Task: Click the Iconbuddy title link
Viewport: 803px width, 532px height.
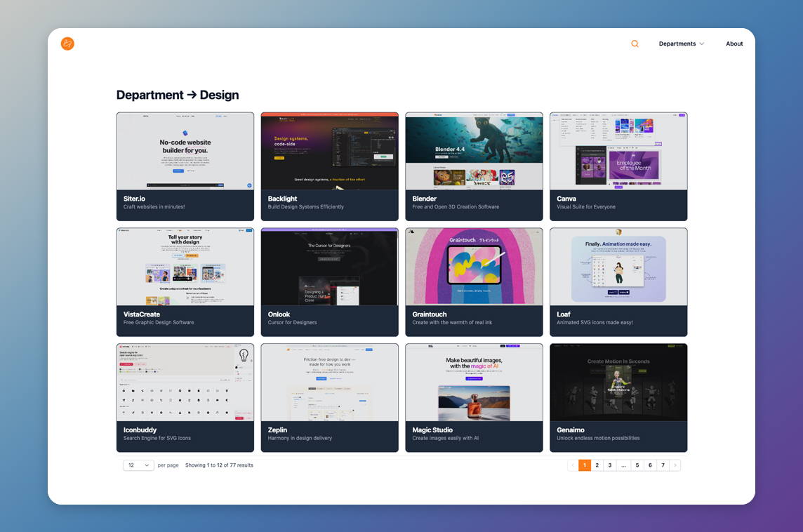Action: click(x=140, y=430)
